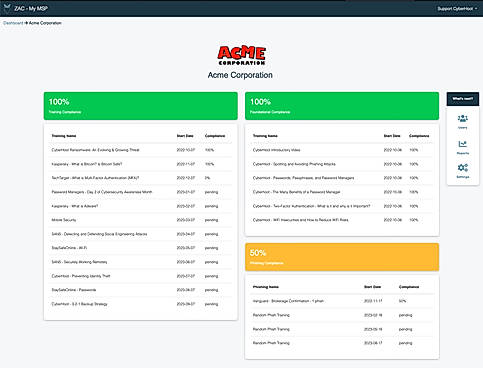The height and width of the screenshot is (368, 483).
Task: Click Acme Corporation in the breadcrumb
Action: click(45, 23)
